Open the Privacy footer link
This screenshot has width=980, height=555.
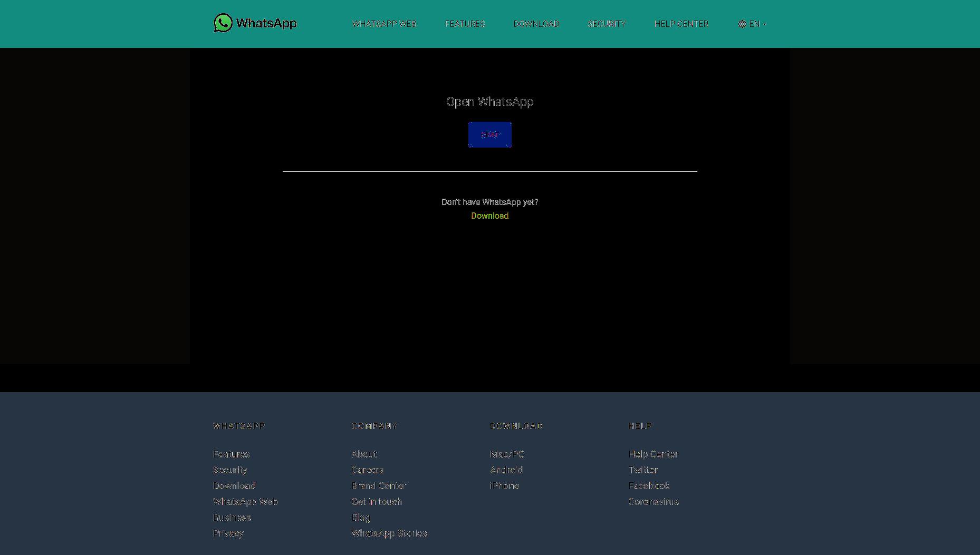click(x=228, y=533)
